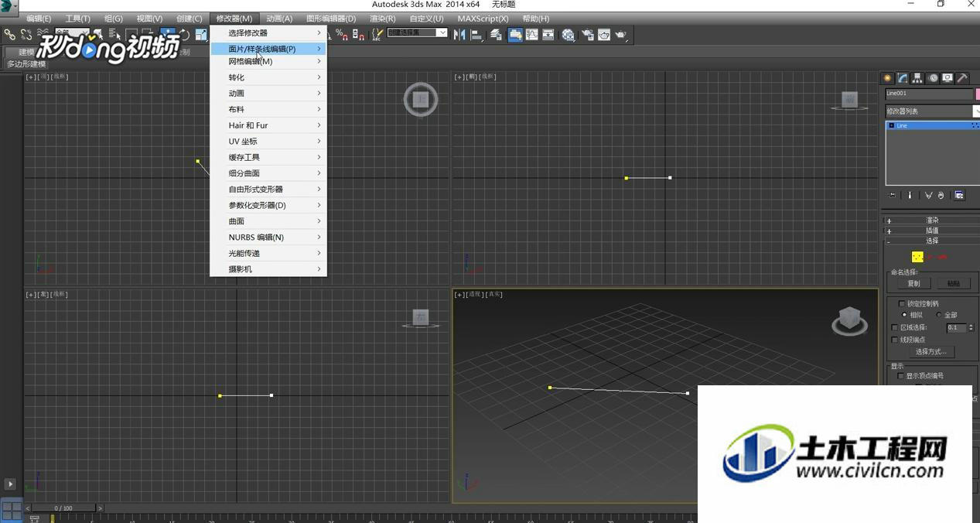Open the 渲染(R) menu

[382, 19]
